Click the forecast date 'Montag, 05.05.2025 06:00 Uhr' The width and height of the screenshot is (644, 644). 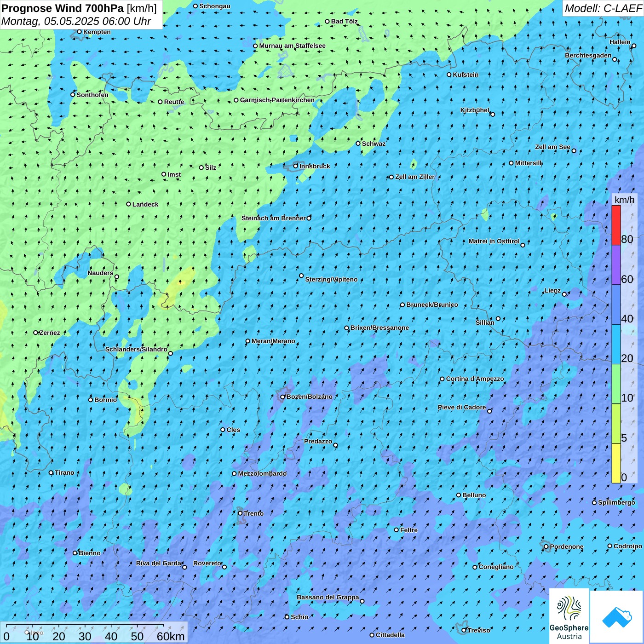76,21
